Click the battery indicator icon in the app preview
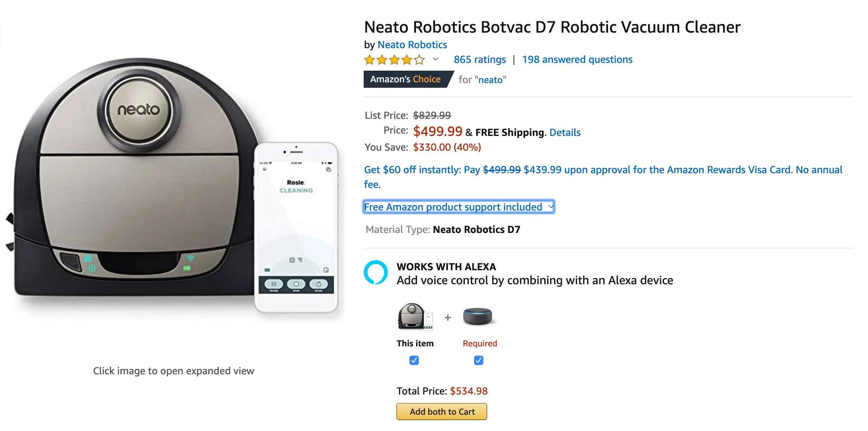 (x=267, y=269)
